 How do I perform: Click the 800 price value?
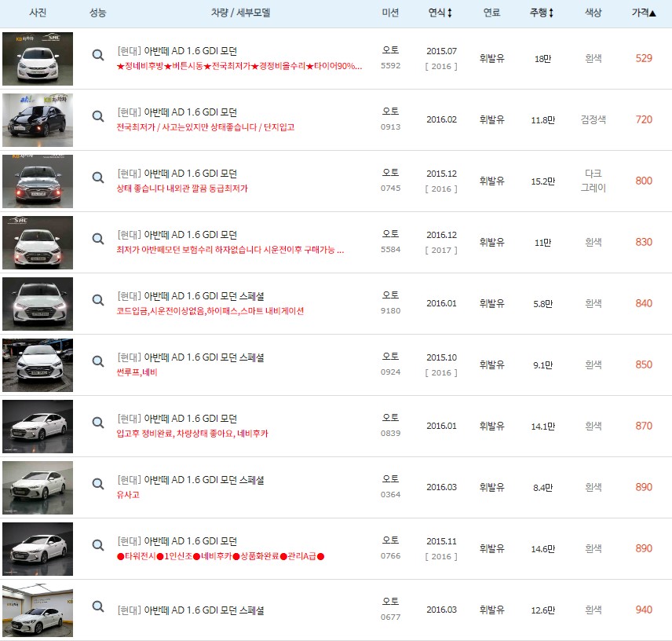click(x=644, y=181)
